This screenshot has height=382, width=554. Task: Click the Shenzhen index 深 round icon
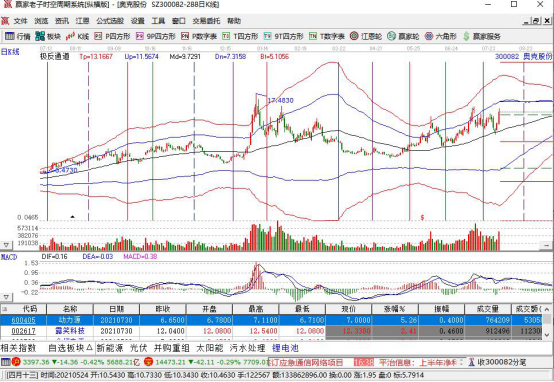[149, 362]
